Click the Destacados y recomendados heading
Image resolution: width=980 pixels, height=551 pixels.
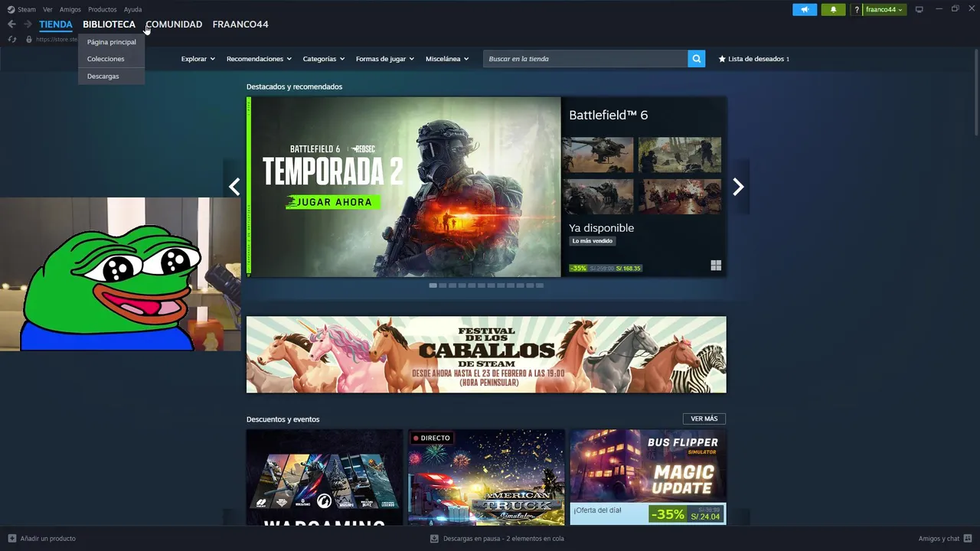coord(294,86)
